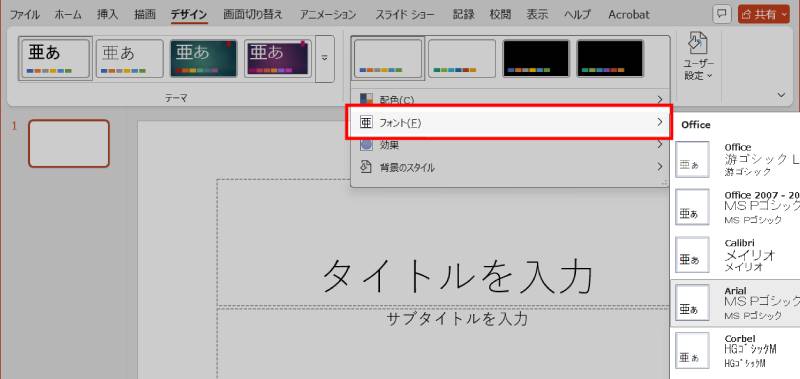Apply the dark teal theme thumbnail
This screenshot has width=800, height=379.
pos(204,59)
